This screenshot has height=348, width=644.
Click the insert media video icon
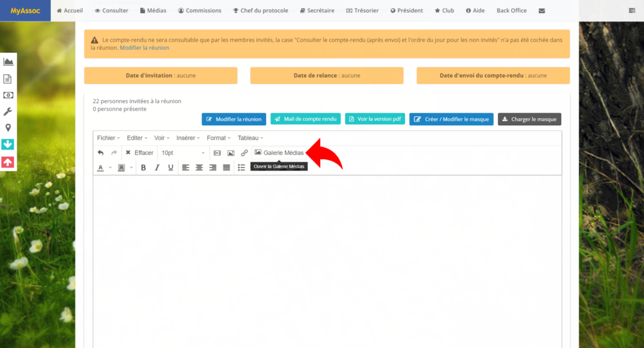point(217,153)
